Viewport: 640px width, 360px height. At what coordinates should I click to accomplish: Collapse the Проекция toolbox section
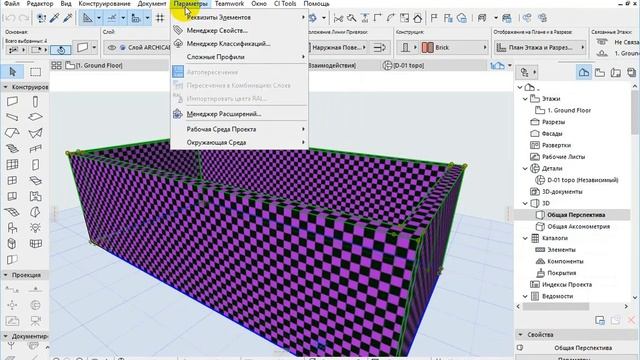tap(5, 275)
